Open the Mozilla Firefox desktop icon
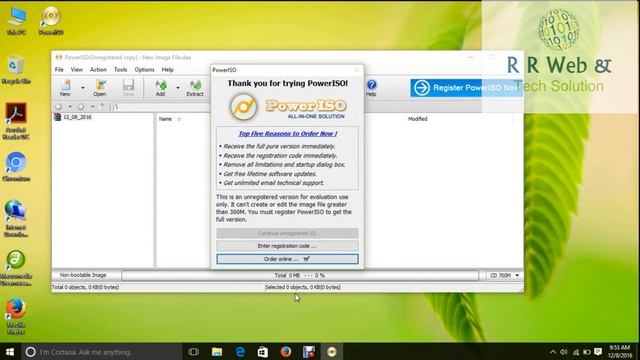 click(16, 316)
